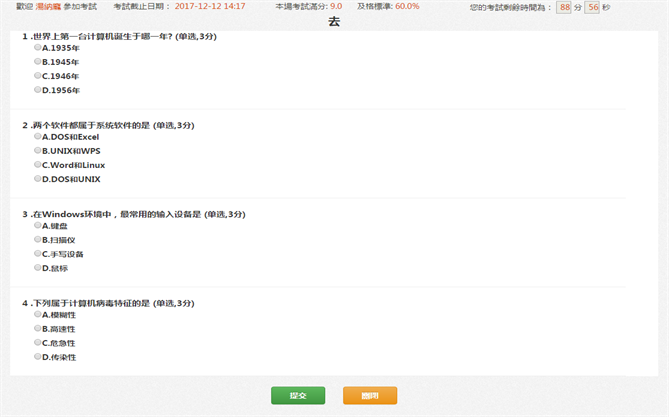Choose A.模糊性 for question 4
This screenshot has width=669, height=417.
38,314
